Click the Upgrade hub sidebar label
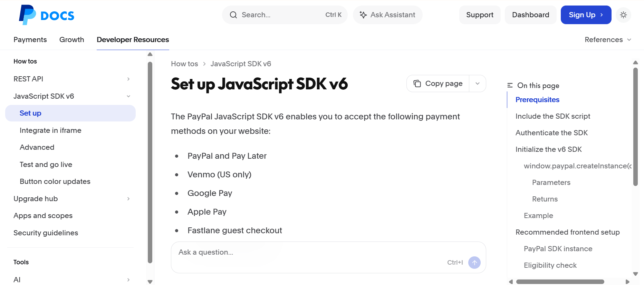Image resolution: width=644 pixels, height=285 pixels. [x=36, y=199]
